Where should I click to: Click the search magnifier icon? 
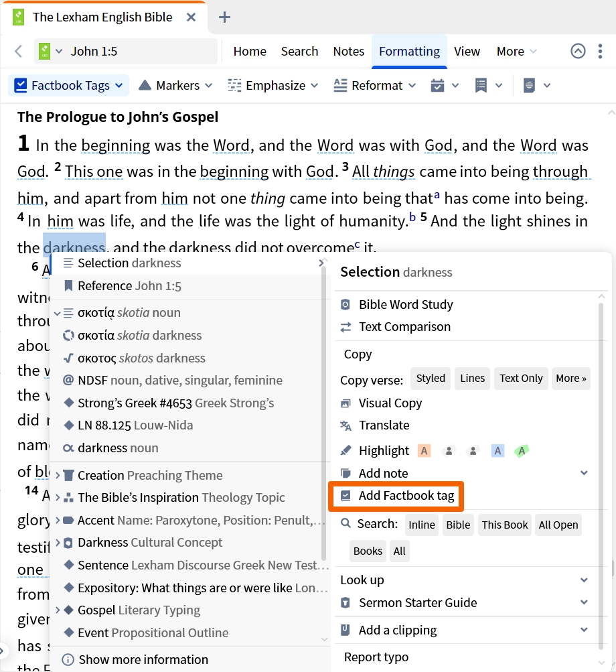point(345,524)
